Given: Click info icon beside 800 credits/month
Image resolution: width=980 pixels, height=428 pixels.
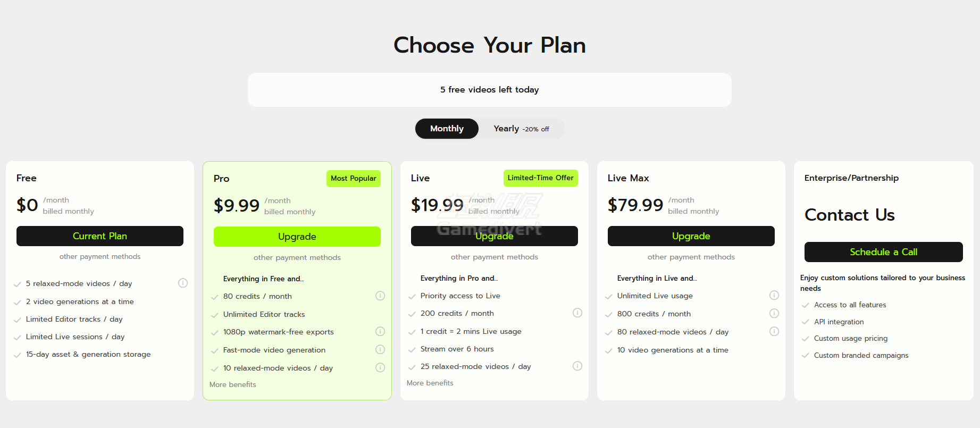Looking at the screenshot, I should (774, 313).
